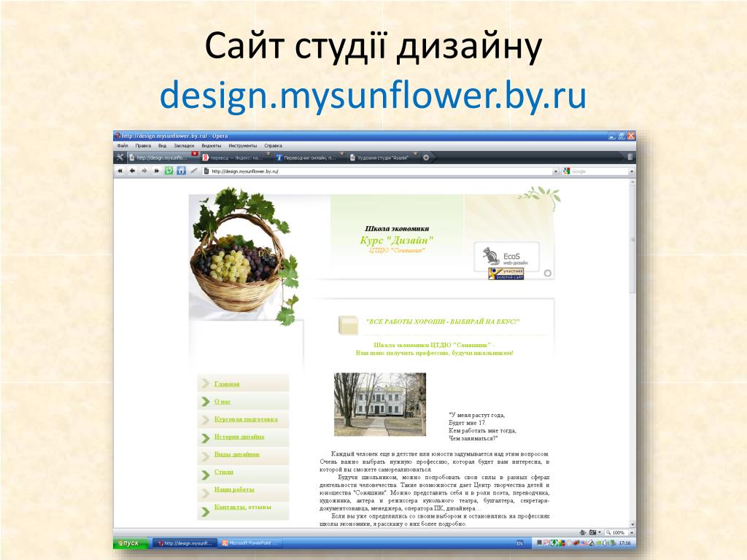
Task: Open the address bar history dropdown
Action: (x=555, y=171)
